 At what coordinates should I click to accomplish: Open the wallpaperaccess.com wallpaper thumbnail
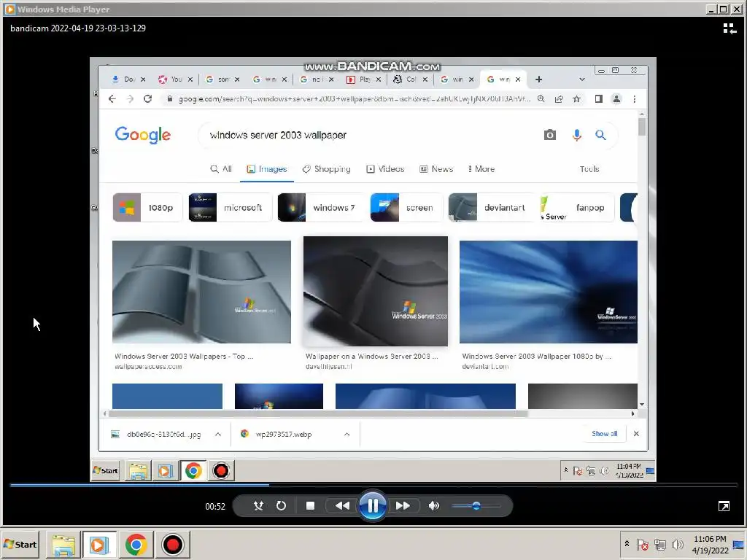201,292
